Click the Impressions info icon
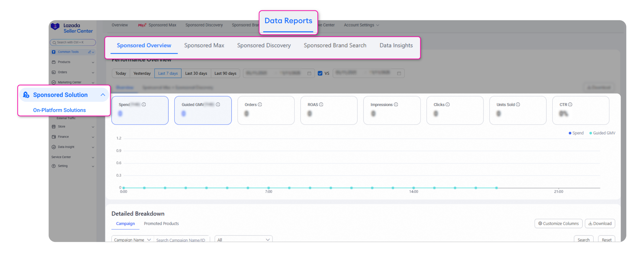644x253 pixels. [396, 105]
